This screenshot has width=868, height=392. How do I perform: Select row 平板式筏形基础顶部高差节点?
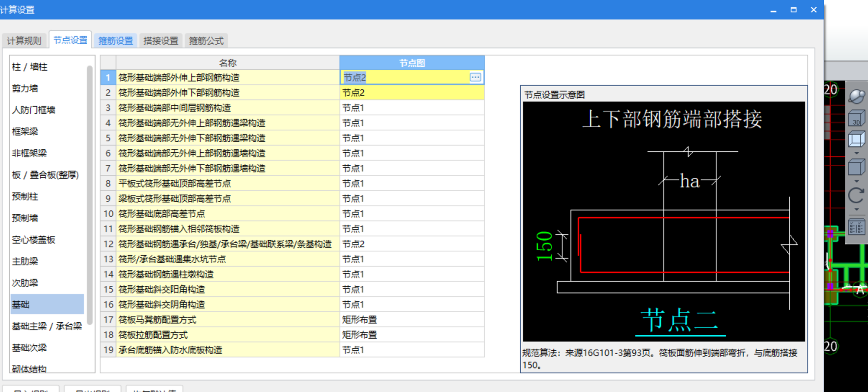227,184
